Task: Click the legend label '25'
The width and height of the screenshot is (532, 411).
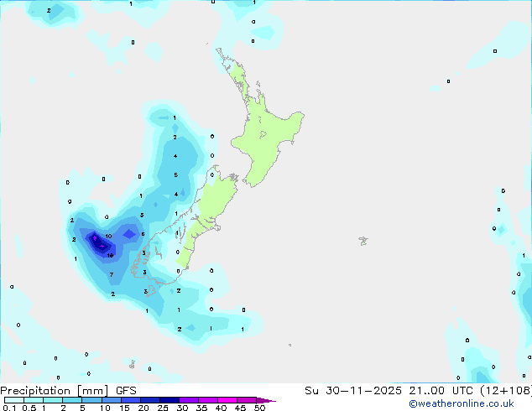Action: tap(163, 408)
